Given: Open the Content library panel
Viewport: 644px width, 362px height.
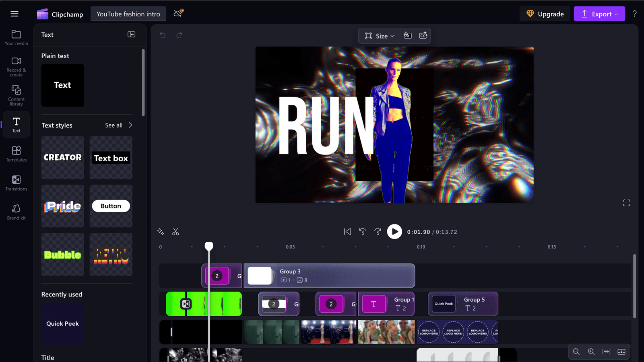Looking at the screenshot, I should [16, 95].
